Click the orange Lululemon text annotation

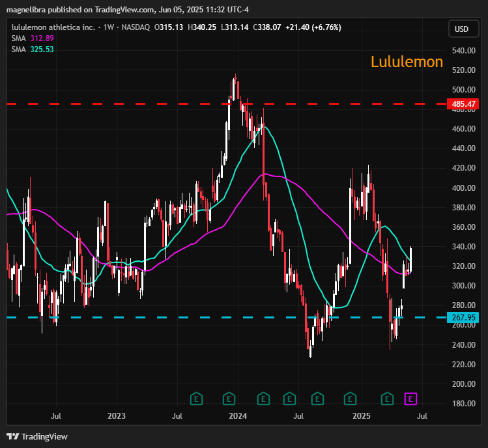(x=407, y=62)
